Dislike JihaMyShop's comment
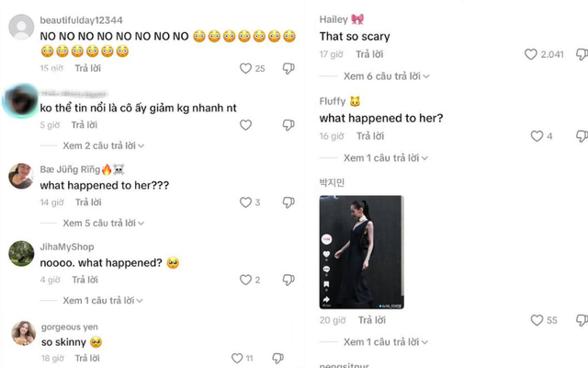 [x=288, y=280]
